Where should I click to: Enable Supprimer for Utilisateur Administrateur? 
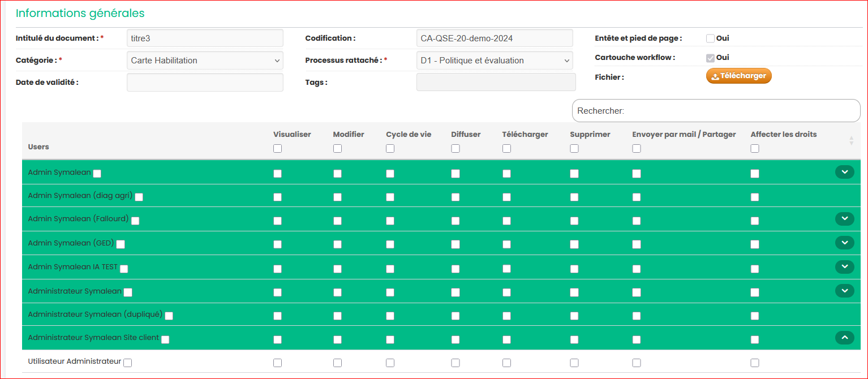pos(574,363)
